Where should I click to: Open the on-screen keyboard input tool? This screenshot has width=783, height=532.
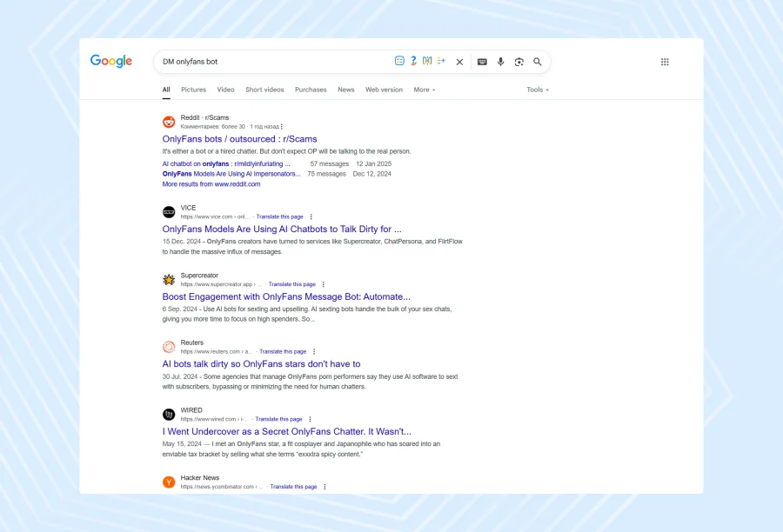pos(482,62)
